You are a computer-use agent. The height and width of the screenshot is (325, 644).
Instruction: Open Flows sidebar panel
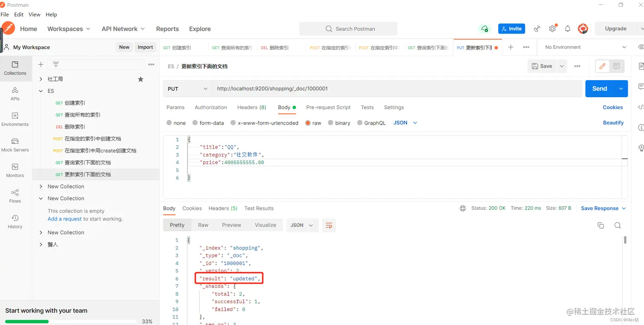(15, 196)
